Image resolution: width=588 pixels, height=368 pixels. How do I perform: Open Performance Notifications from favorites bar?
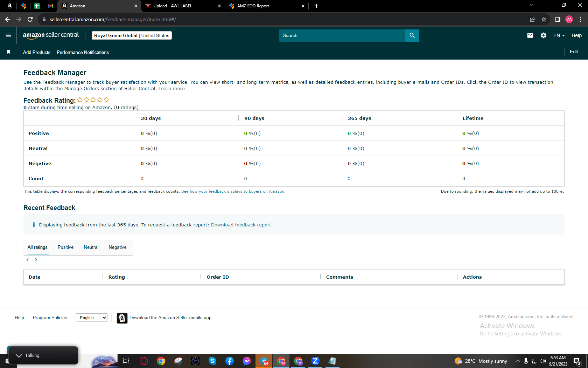click(x=83, y=52)
